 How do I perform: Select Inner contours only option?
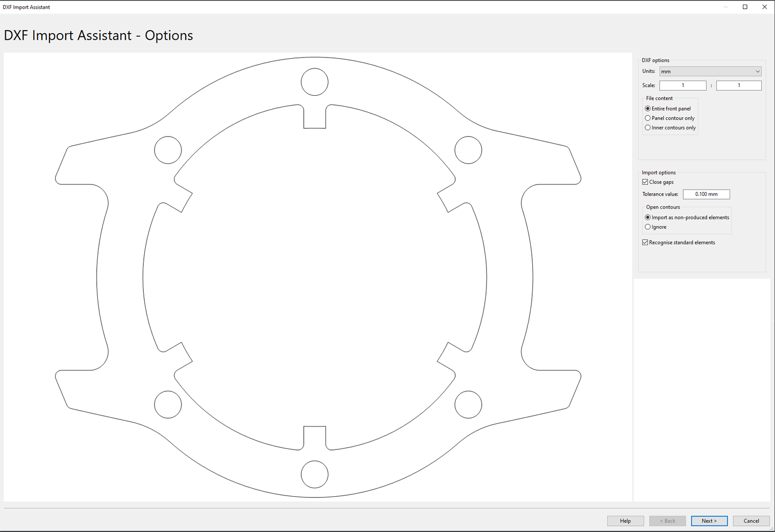coord(648,128)
